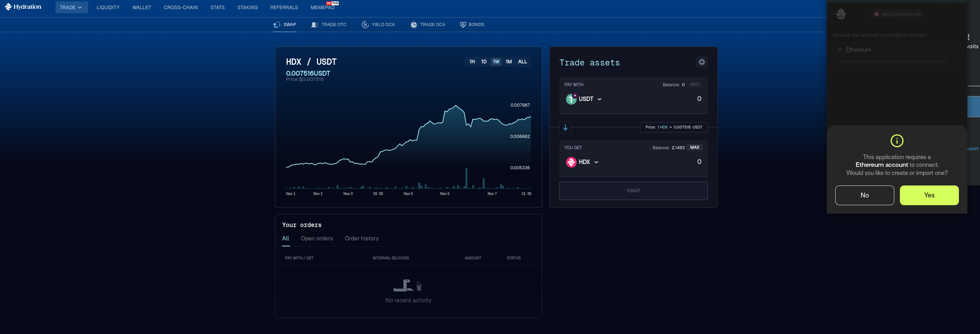Open Bonds section
The image size is (980, 334).
472,24
